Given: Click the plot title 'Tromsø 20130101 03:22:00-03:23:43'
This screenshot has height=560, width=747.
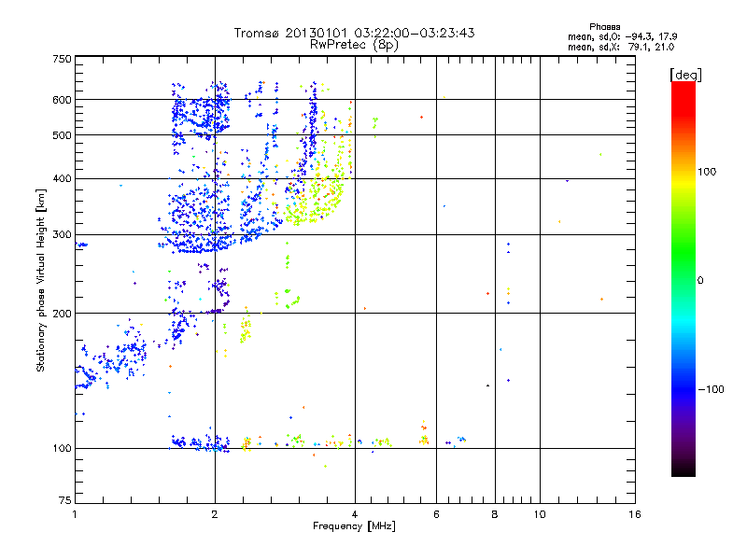Looking at the screenshot, I should click(x=354, y=33).
